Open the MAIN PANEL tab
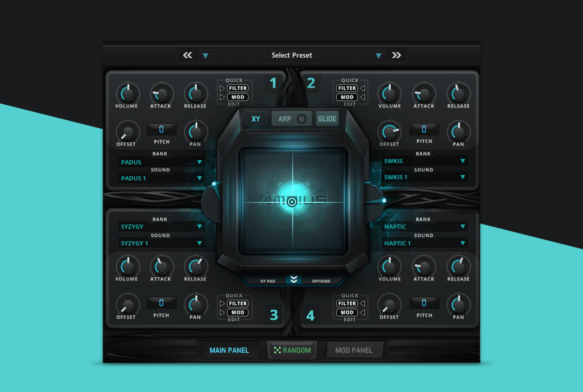This screenshot has height=392, width=583. (229, 351)
